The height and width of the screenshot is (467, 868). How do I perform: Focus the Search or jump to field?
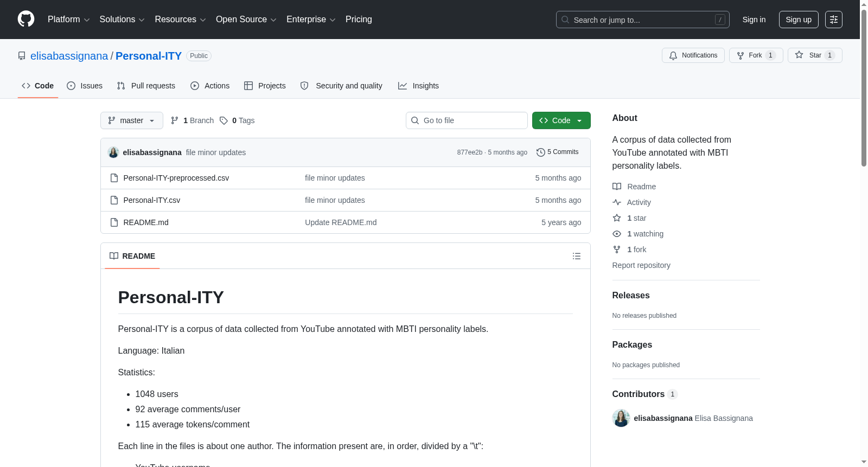click(x=642, y=20)
